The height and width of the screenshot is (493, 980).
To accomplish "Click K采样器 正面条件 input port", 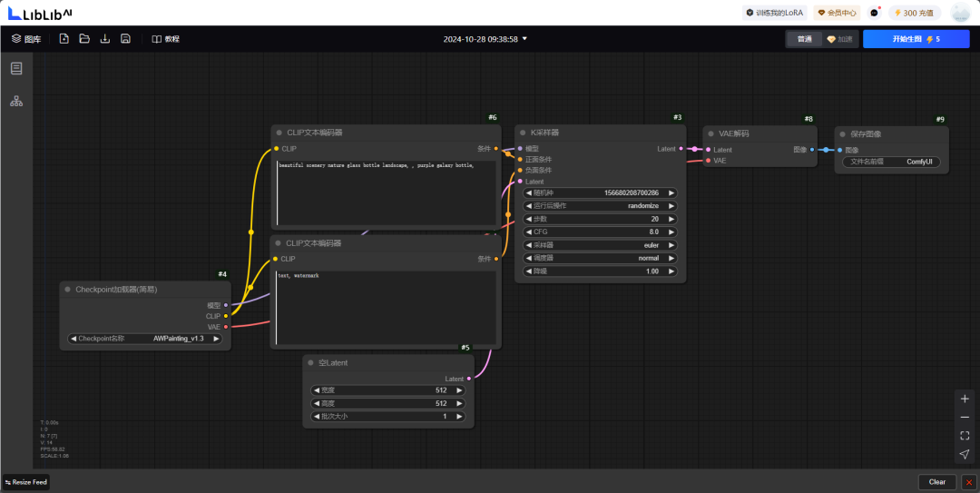I will [x=520, y=160].
